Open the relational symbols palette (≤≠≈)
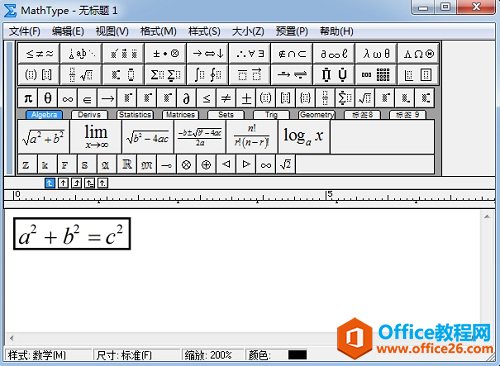 tap(39, 53)
